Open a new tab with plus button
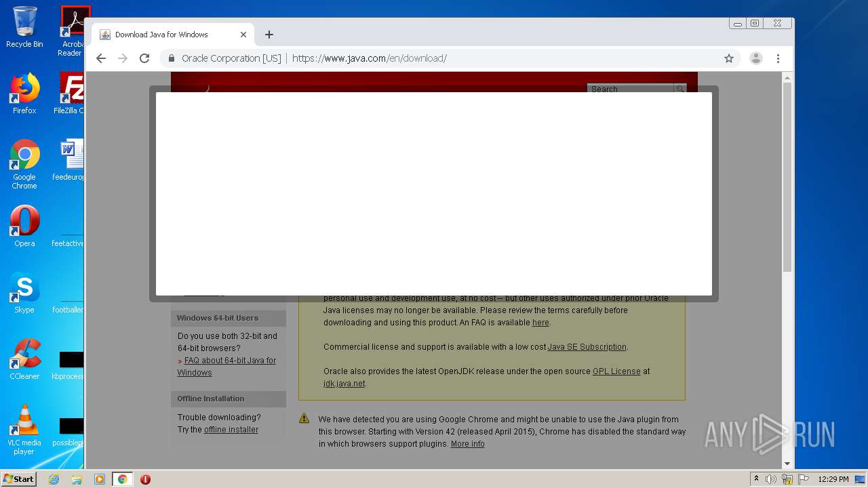The image size is (868, 488). pos(269,35)
